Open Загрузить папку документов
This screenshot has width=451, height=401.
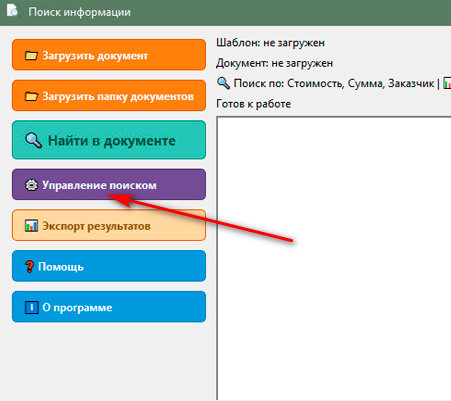[x=109, y=96]
